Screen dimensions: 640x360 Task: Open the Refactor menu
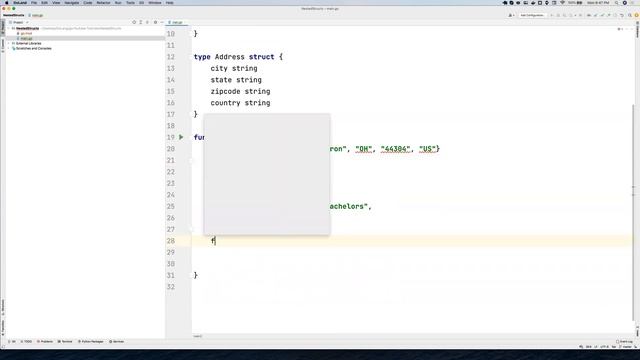[103, 3]
